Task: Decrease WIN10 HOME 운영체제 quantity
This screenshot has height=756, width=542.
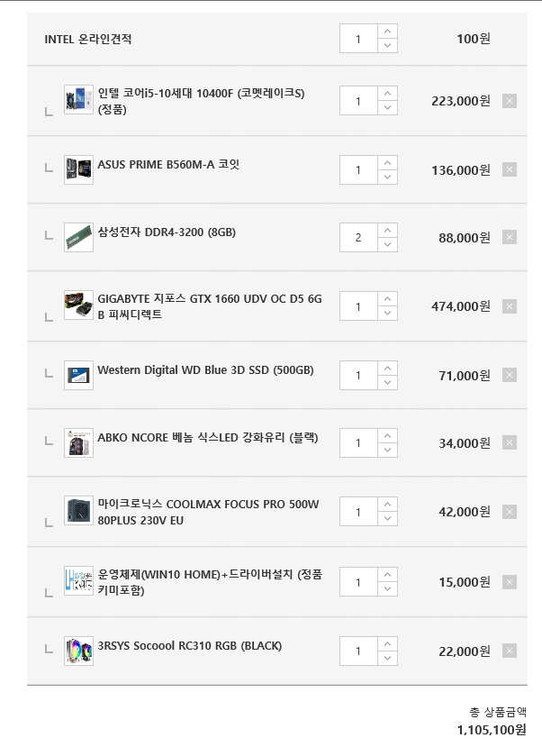Action: [387, 589]
